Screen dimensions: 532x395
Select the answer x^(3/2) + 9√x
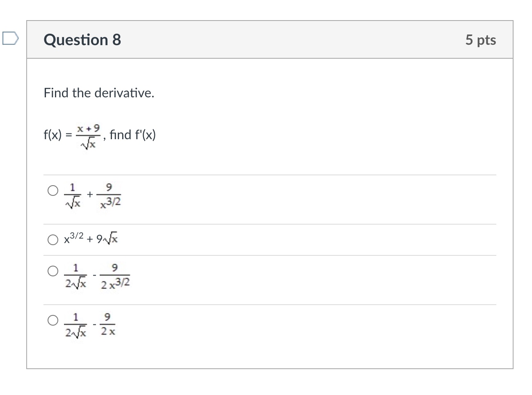(53, 239)
